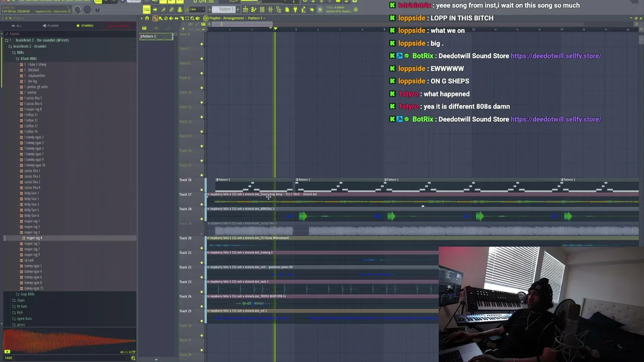Open the piano roll toolbar icon
The width and height of the screenshot is (644, 362).
[254, 9]
